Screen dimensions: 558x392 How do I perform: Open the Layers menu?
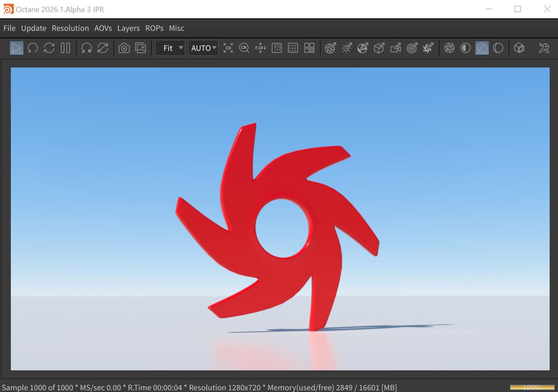(128, 28)
